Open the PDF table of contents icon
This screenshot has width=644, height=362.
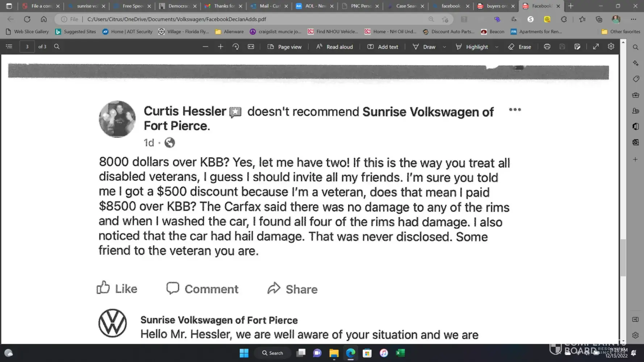[x=9, y=47]
